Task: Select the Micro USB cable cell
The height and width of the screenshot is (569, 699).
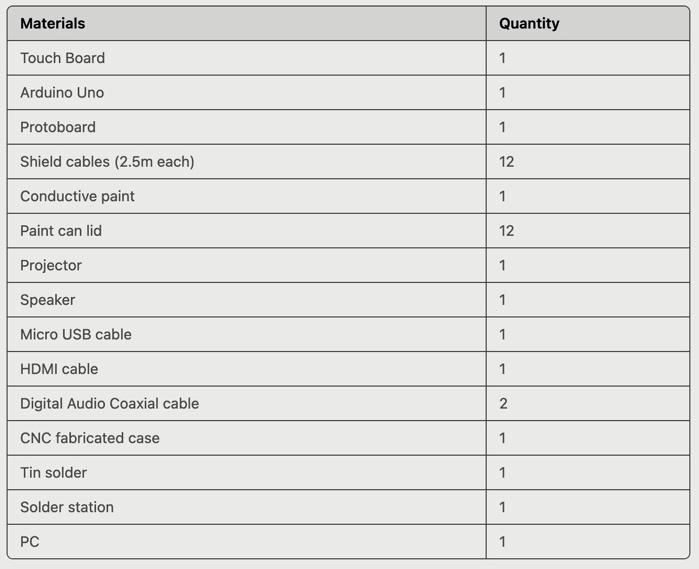Action: [x=76, y=334]
